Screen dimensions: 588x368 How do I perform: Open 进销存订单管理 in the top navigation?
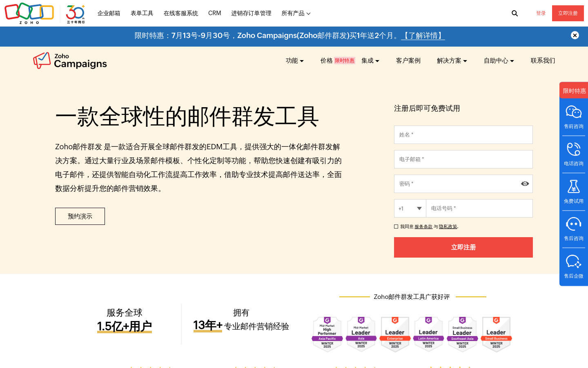[x=251, y=13]
